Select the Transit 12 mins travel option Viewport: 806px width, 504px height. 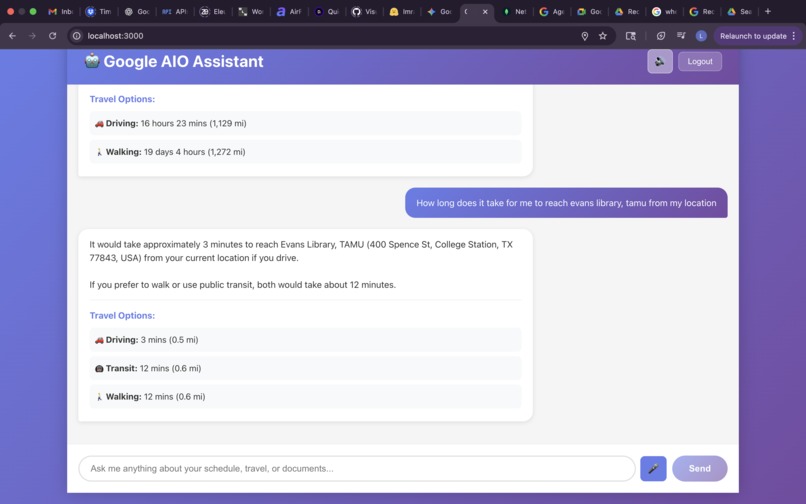[304, 368]
